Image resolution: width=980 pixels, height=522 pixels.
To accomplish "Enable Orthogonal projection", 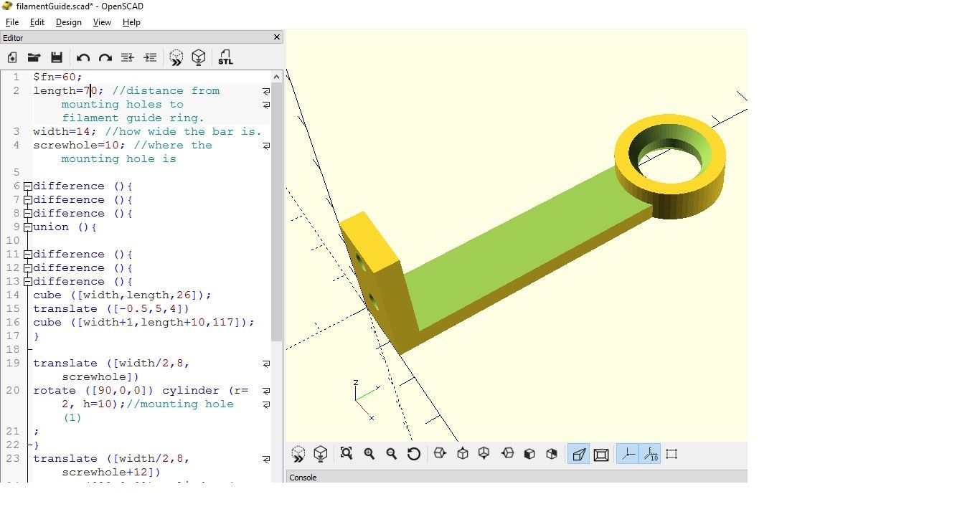I will tap(601, 454).
